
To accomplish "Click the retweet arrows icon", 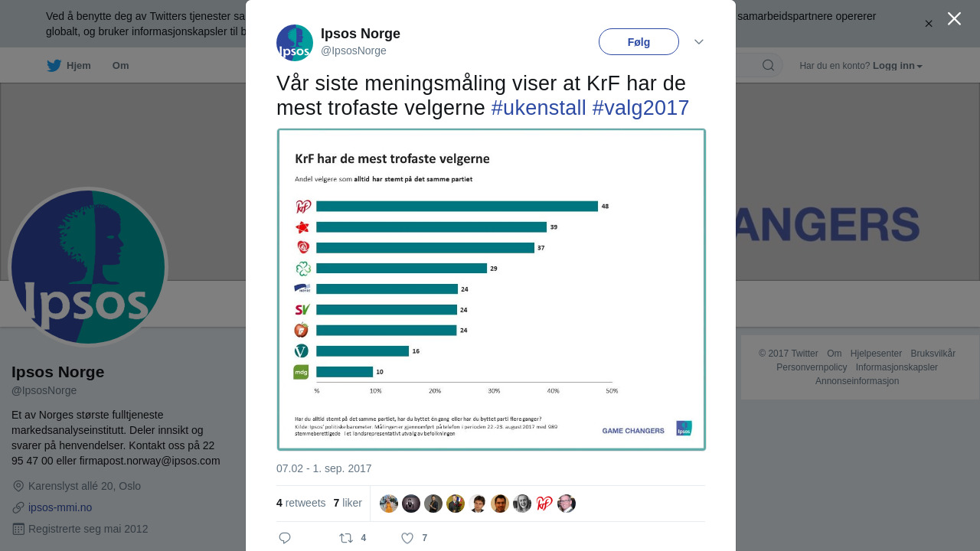I will click(x=345, y=538).
